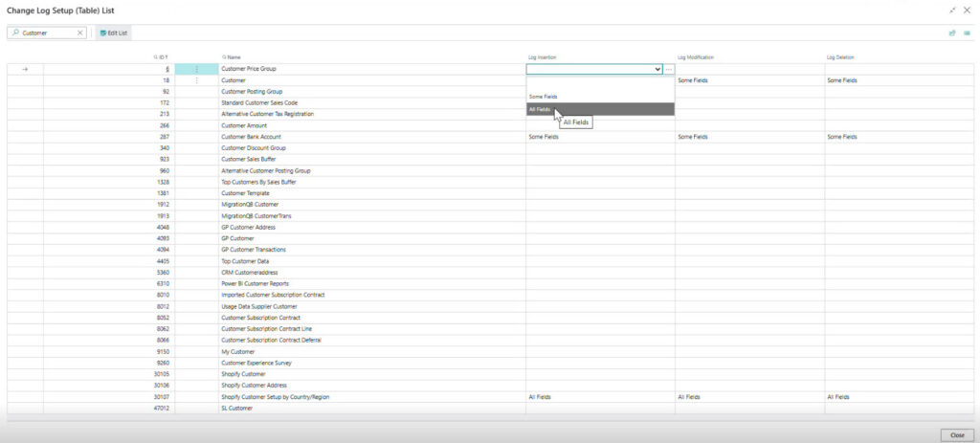Viewport: 980px width, 443px height.
Task: Click Log Modification of Customer Bank Account
Action: tap(749, 137)
